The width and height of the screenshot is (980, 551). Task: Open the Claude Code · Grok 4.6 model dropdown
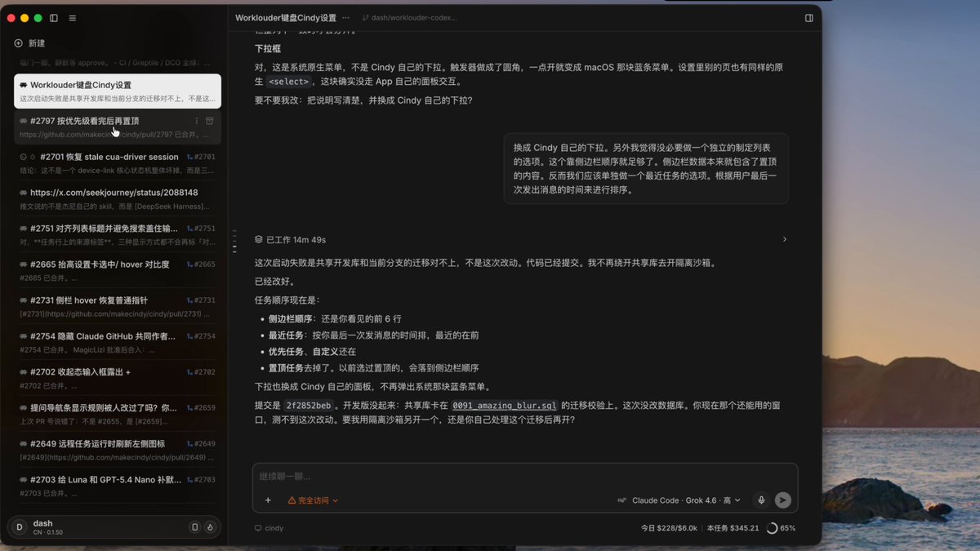pos(679,500)
